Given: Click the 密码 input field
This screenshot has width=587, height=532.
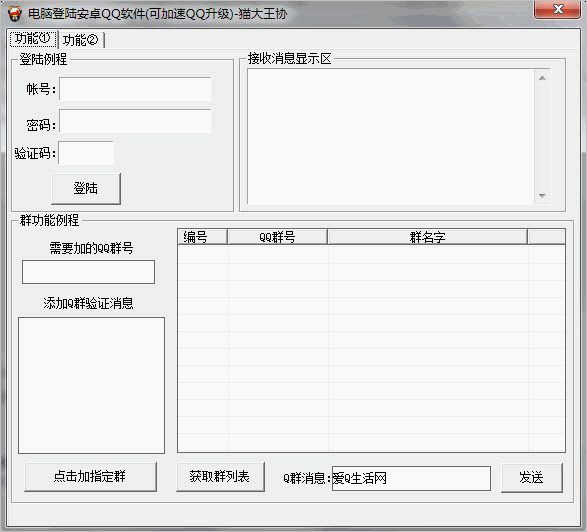Looking at the screenshot, I should (x=135, y=121).
